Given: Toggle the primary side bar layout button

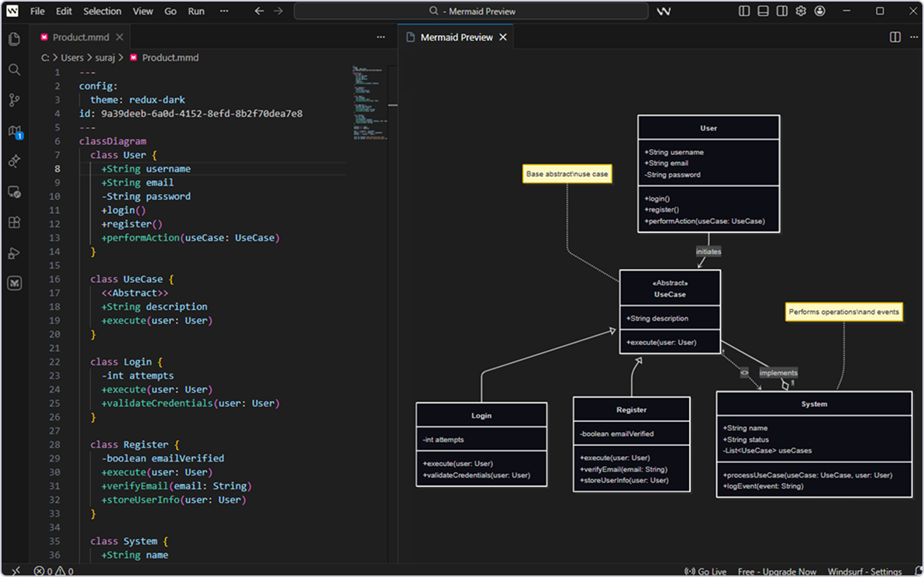Looking at the screenshot, I should [x=744, y=12].
